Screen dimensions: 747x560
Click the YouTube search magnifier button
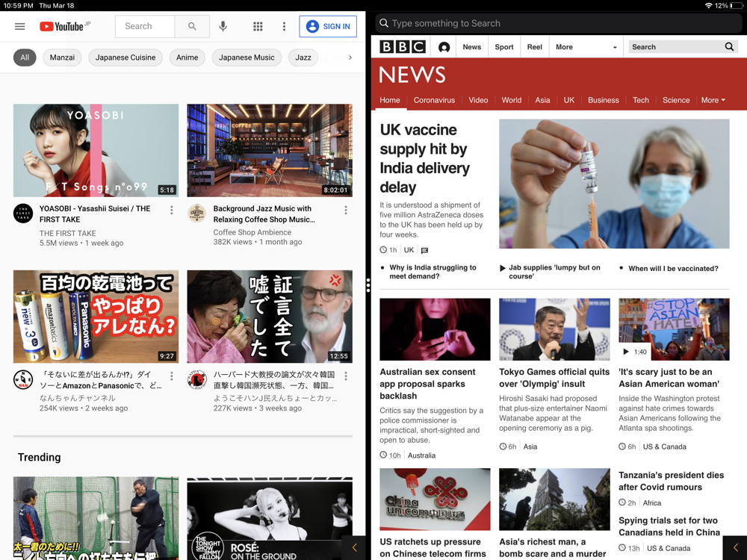click(192, 26)
